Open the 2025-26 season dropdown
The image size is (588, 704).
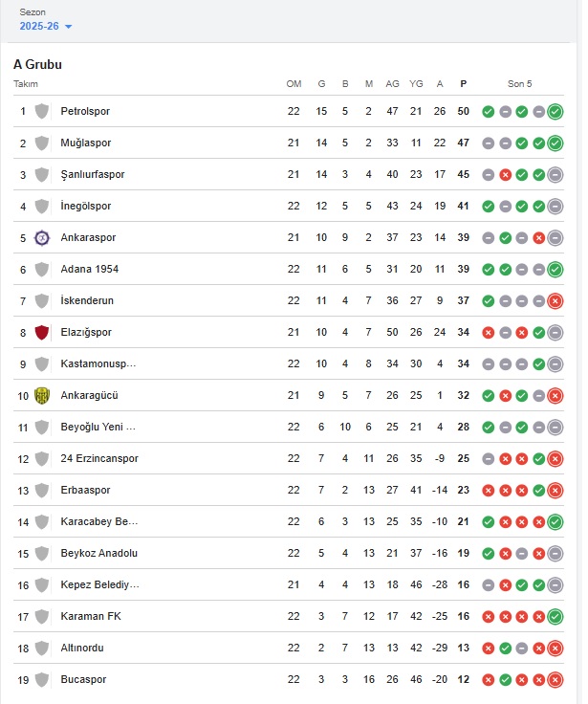(x=46, y=26)
